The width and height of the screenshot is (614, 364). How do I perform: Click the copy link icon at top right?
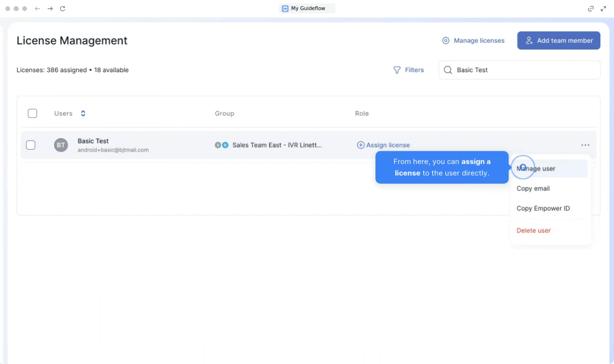click(591, 9)
